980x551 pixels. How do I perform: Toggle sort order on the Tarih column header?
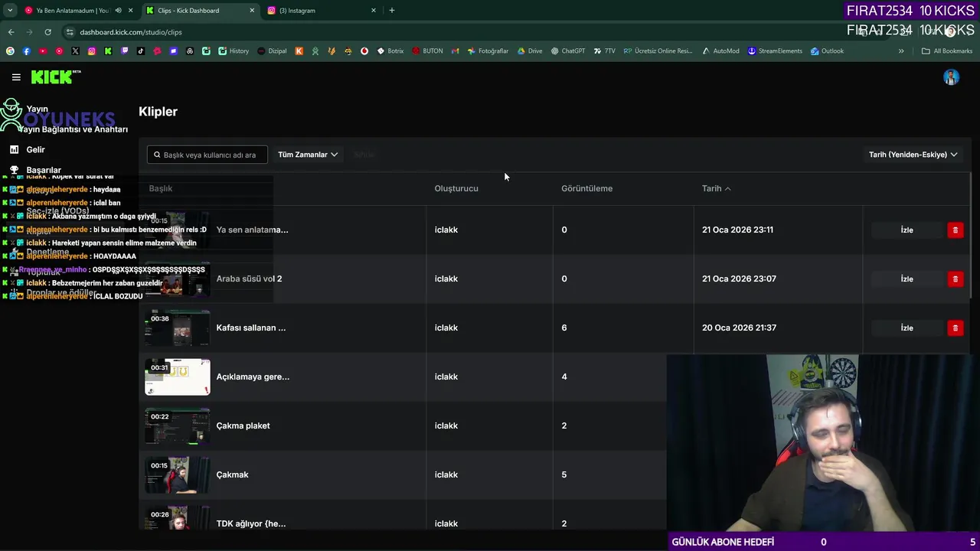(x=716, y=188)
